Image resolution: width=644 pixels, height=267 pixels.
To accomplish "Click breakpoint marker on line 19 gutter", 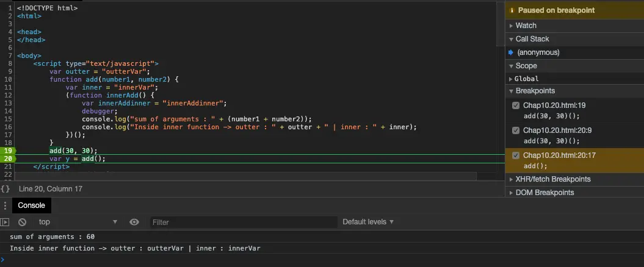I will click(8, 151).
